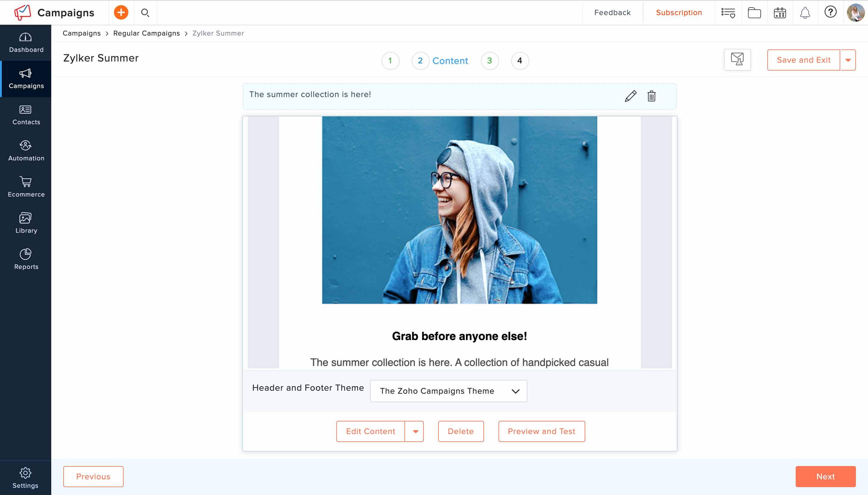Click the edit pencil icon on subject line
Viewport: 868px width, 495px height.
630,96
